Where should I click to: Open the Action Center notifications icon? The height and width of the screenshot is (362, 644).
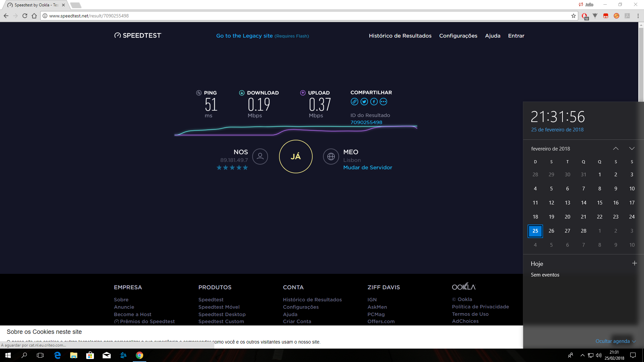click(633, 355)
